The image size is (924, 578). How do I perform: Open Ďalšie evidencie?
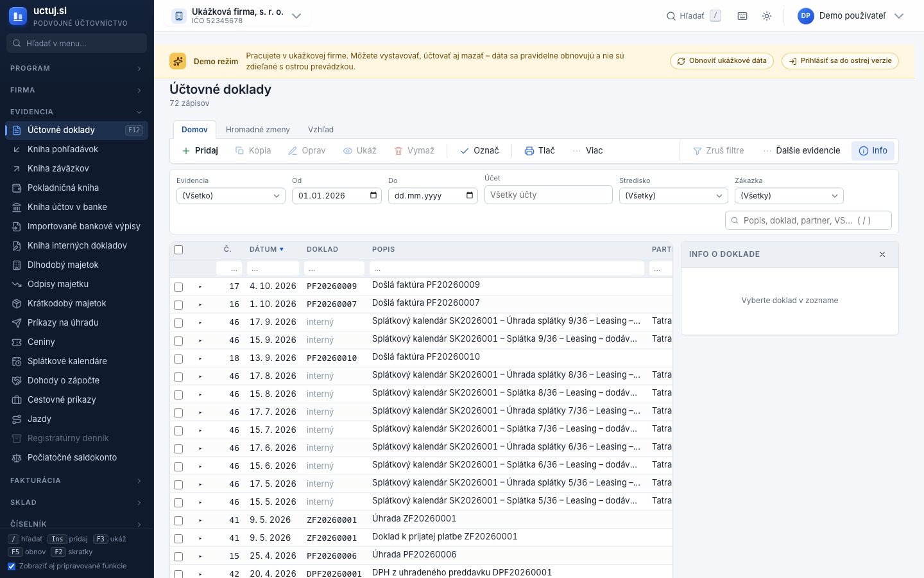801,150
